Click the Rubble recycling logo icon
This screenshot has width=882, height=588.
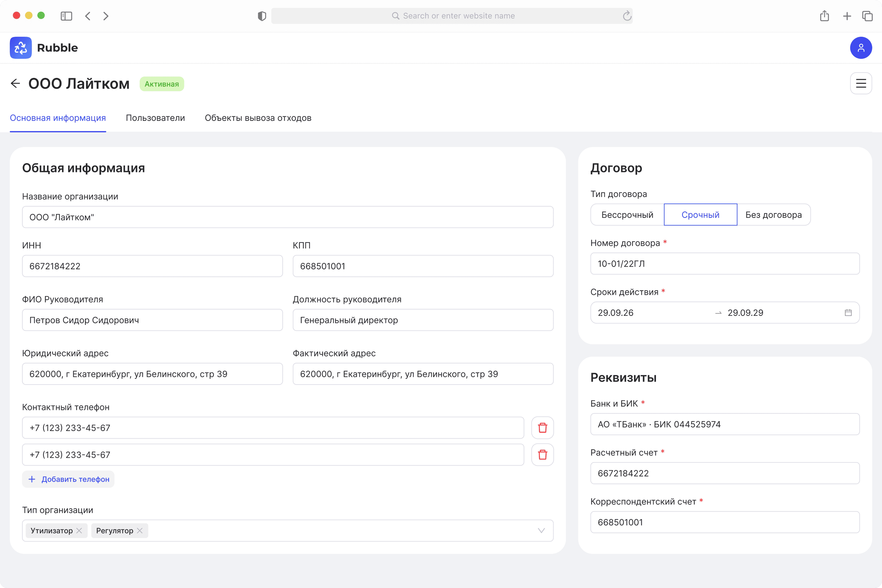point(21,48)
